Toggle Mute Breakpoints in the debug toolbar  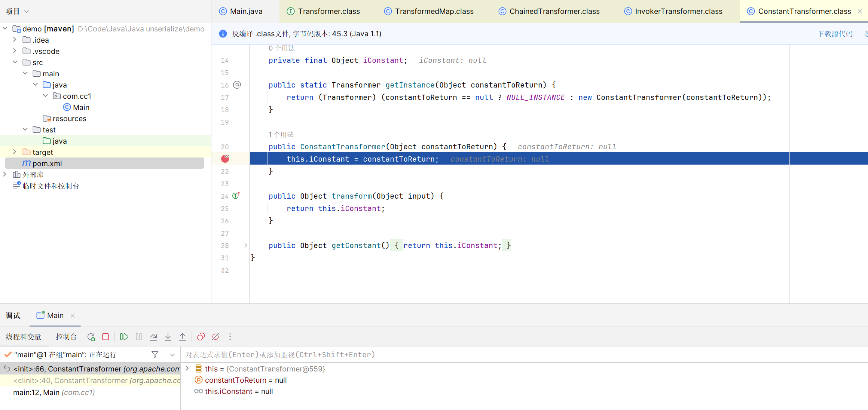click(x=216, y=337)
